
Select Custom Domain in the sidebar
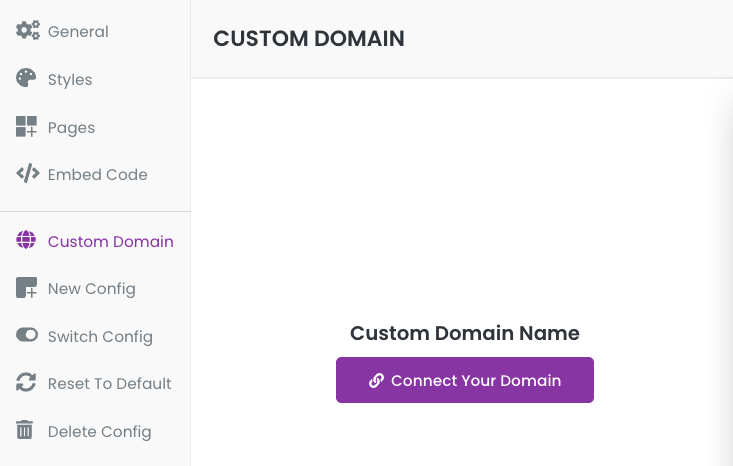110,242
